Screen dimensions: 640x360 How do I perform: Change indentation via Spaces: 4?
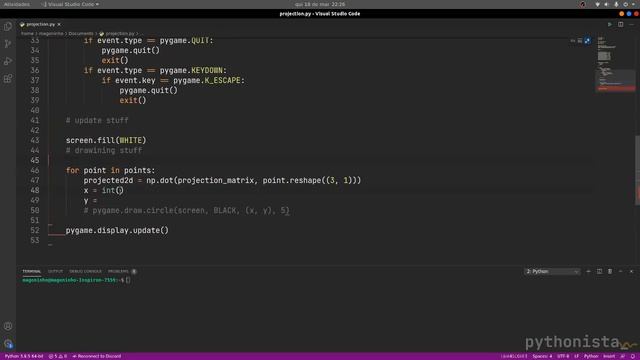pyautogui.click(x=542, y=356)
